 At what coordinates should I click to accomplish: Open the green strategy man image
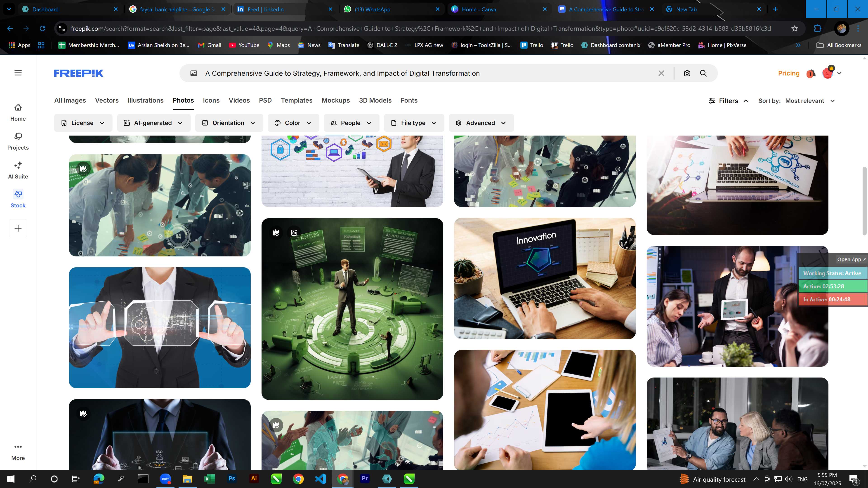pyautogui.click(x=352, y=309)
